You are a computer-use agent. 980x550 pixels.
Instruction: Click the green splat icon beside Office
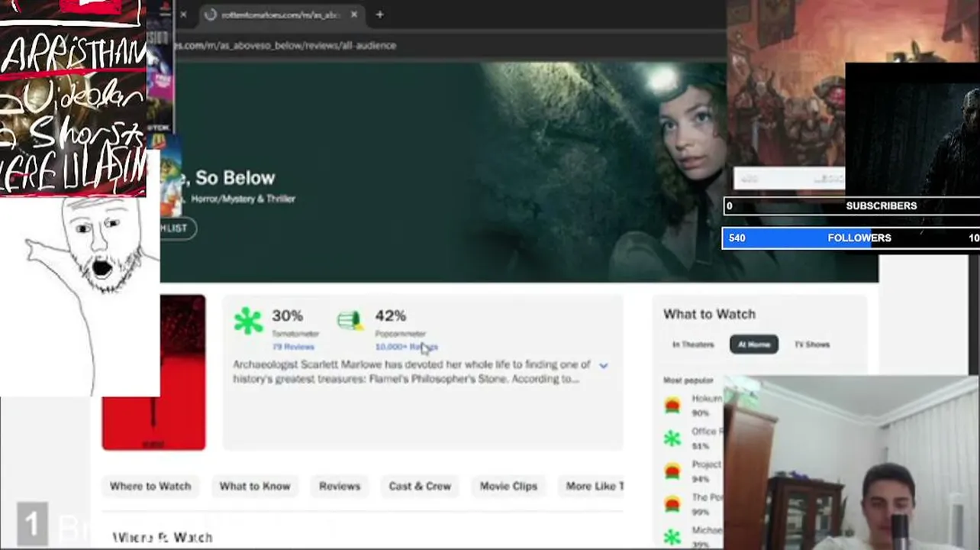672,438
